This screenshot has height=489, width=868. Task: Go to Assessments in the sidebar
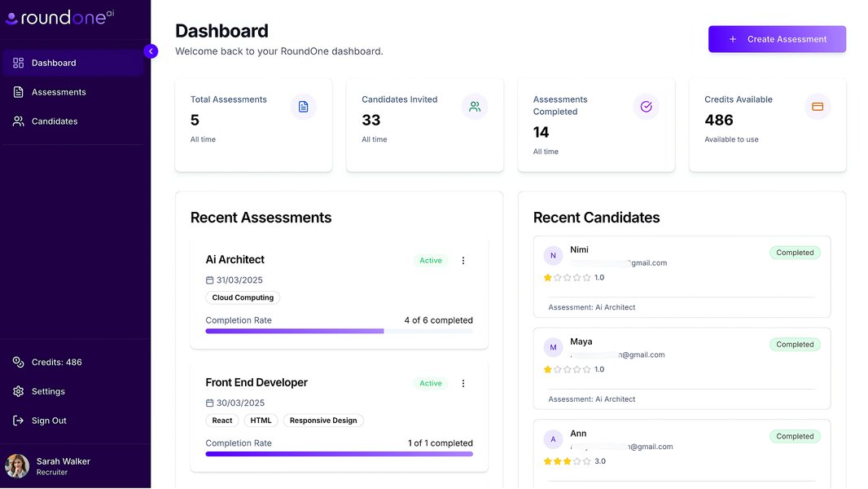coord(73,92)
